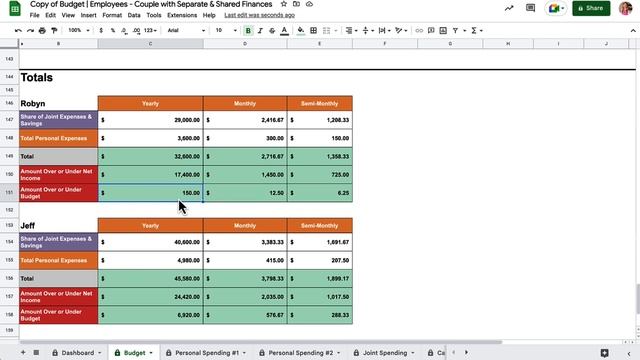Image resolution: width=640 pixels, height=360 pixels.
Task: Open the Arial font dropdown
Action: [186, 31]
